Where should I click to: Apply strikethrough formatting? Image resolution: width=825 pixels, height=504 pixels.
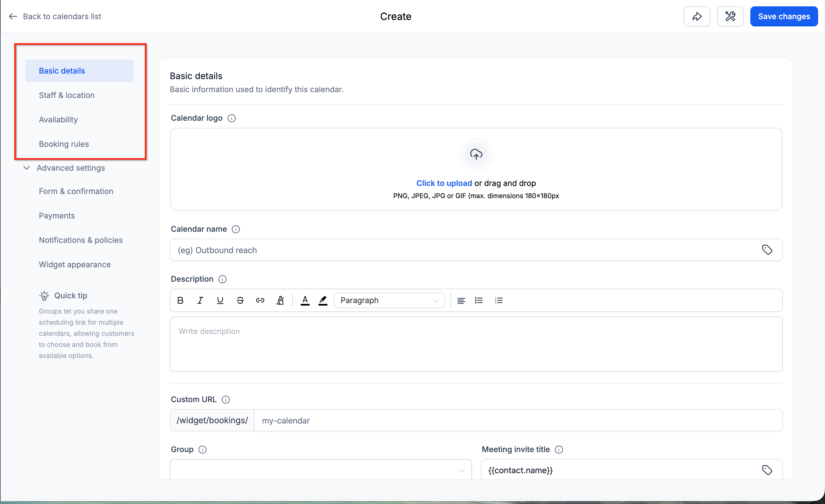click(x=240, y=300)
